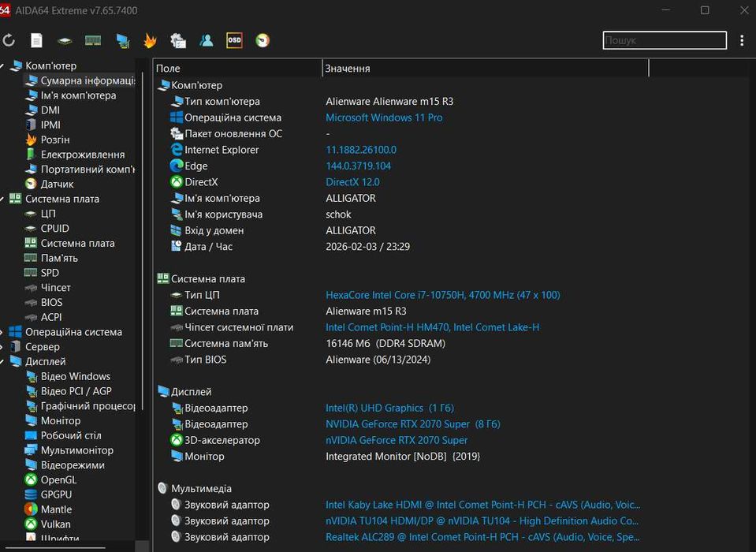756x552 pixels.
Task: Click the Realtek ALC289 audio link
Action: pos(482,537)
